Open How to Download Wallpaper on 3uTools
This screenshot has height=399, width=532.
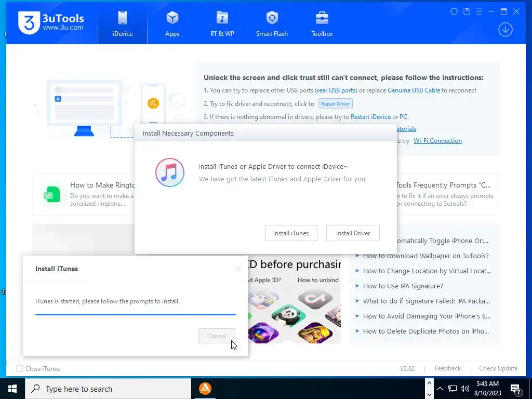coord(425,256)
